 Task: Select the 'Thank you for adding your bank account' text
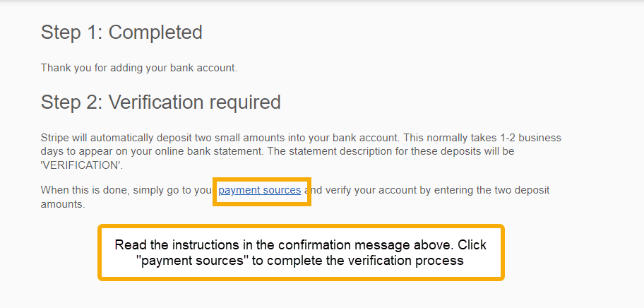click(139, 68)
